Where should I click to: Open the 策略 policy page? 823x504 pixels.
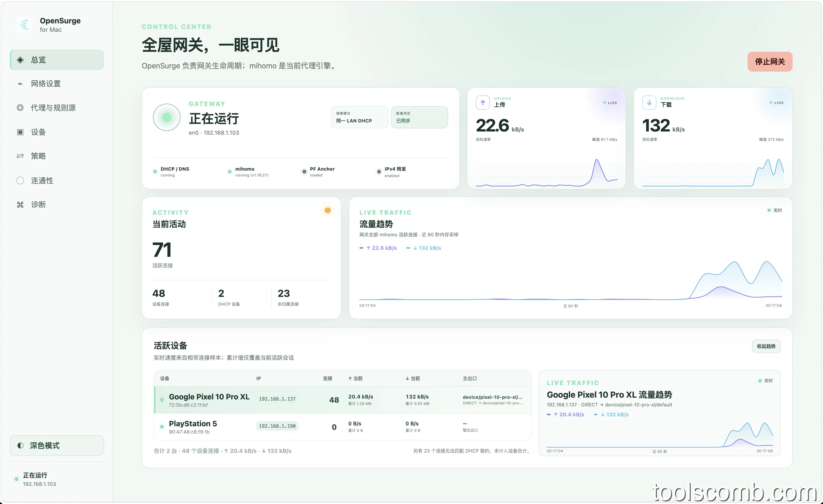pyautogui.click(x=57, y=156)
